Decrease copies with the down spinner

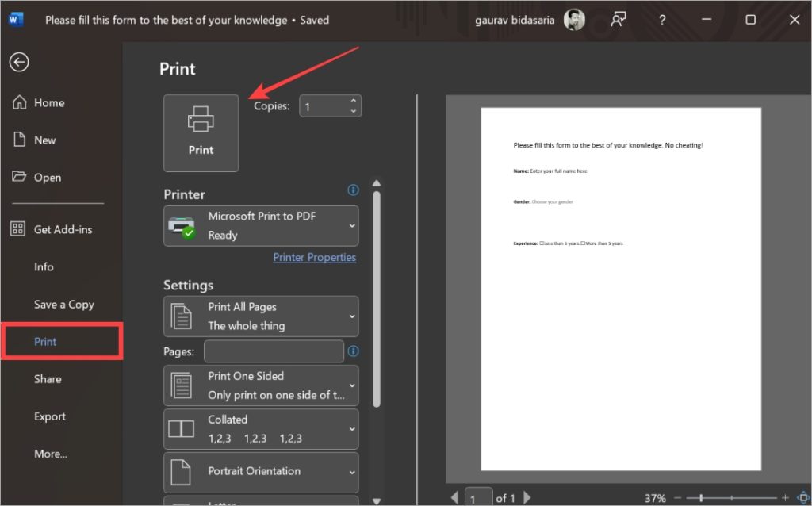point(353,111)
